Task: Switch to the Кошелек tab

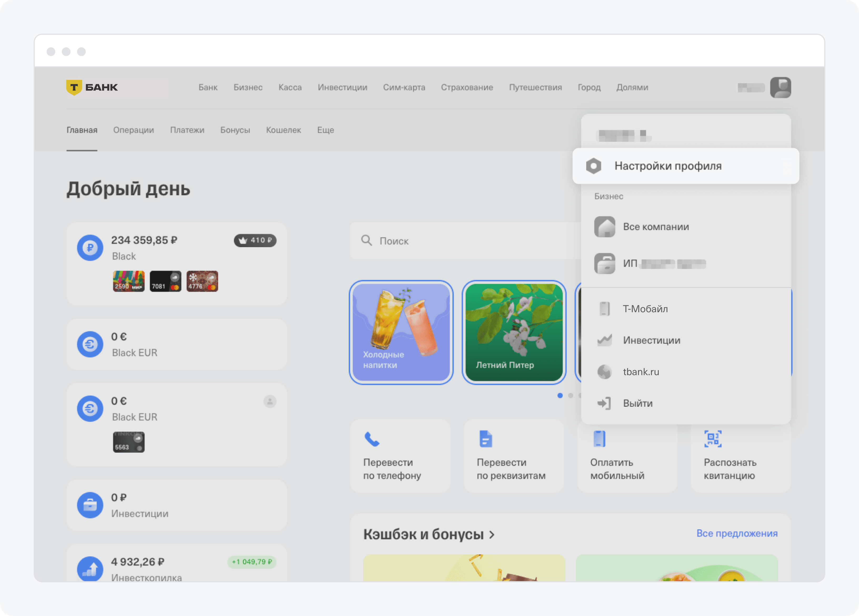Action: point(284,130)
